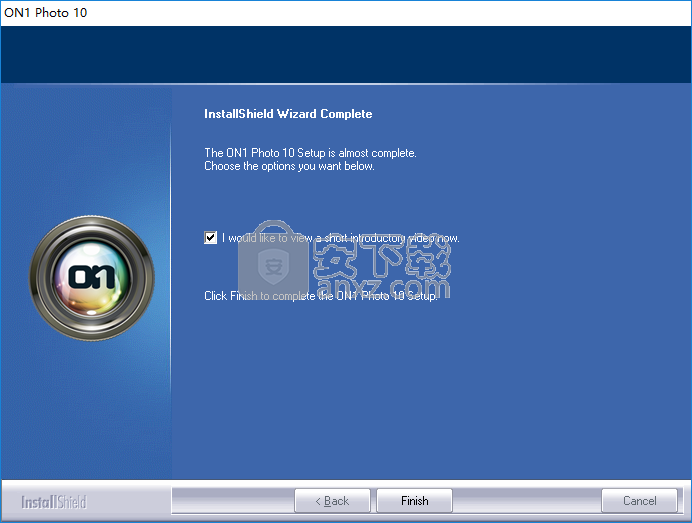Screen dimensions: 692x523
Task: Click the 'Click Finish to complete' instruction text
Action: (x=321, y=296)
